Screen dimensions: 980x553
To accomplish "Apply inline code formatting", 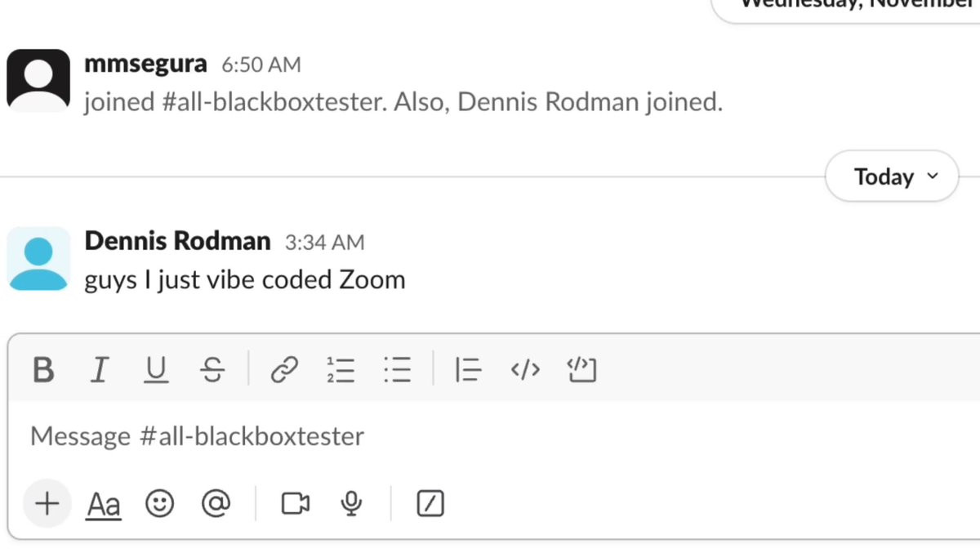I will (525, 370).
